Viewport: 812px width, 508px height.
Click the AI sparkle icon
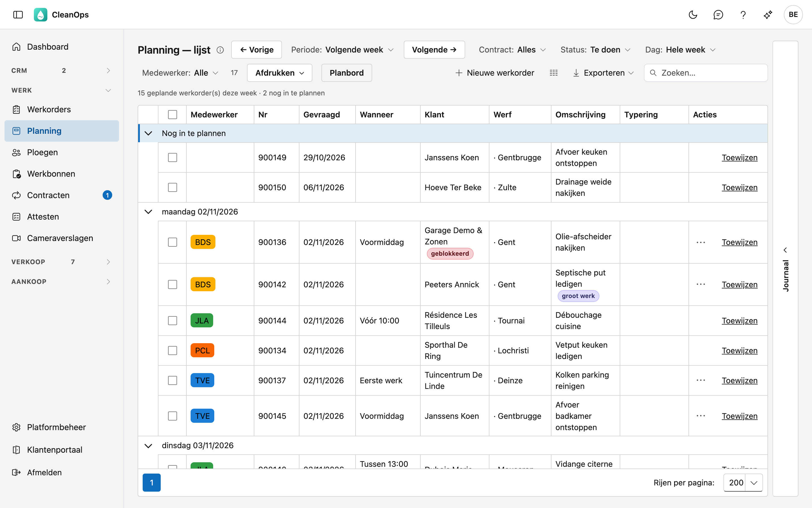click(x=768, y=14)
